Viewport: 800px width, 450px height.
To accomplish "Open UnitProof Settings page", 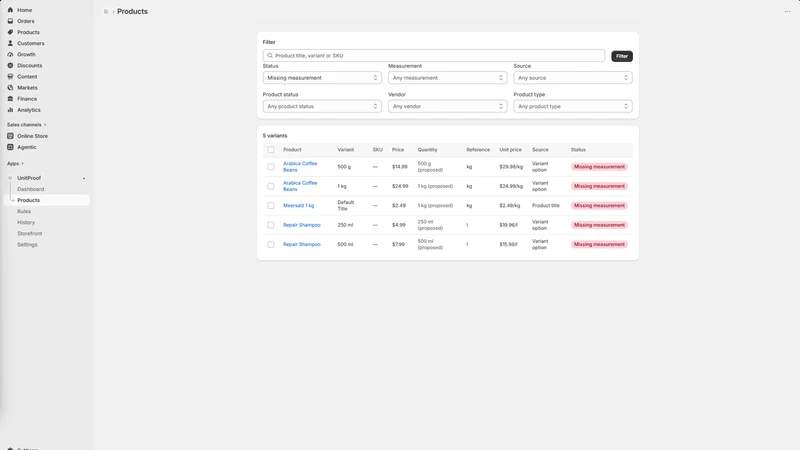I will [x=27, y=245].
